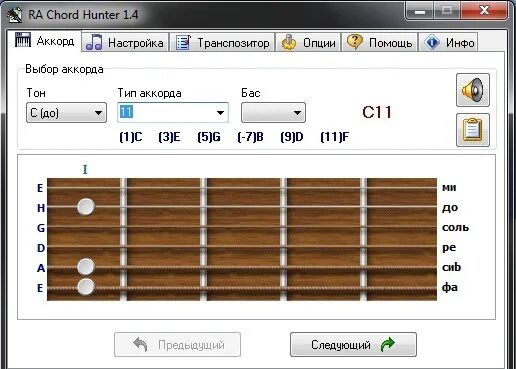Click the (11)F chord note
Image resolution: width=516 pixels, height=369 pixels.
coord(334,137)
